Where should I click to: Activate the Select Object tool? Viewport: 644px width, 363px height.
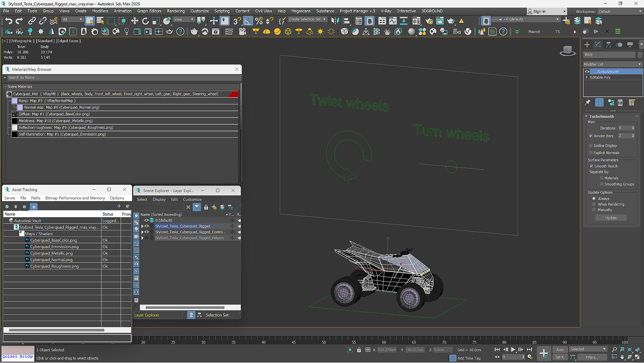90,21
